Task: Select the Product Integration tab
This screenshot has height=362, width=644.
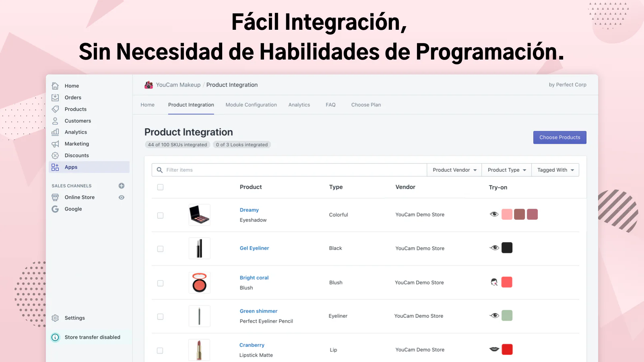Action: pos(191,105)
